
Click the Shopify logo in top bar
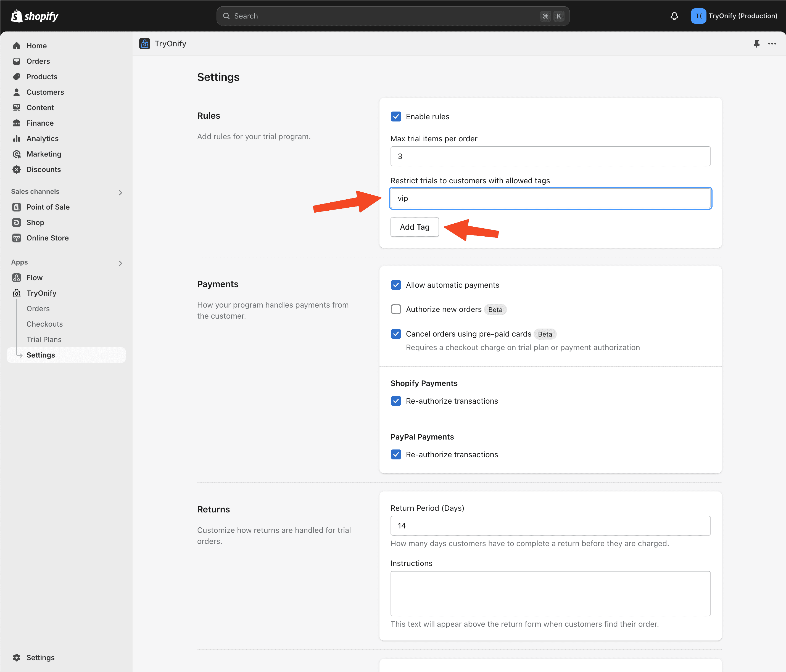tap(35, 16)
